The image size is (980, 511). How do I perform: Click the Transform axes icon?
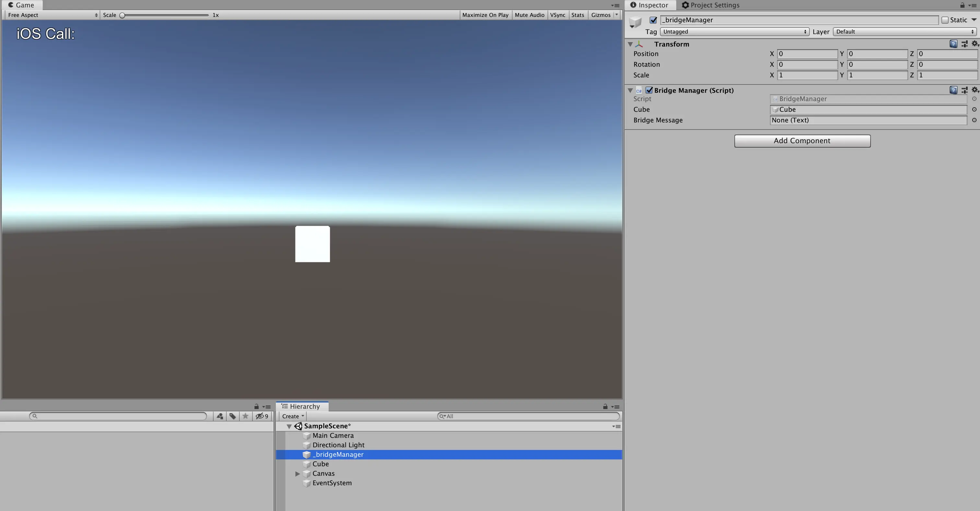pyautogui.click(x=639, y=44)
